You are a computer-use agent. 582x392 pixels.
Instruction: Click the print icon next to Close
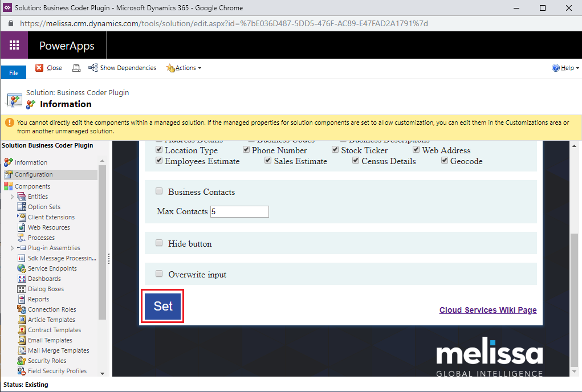[76, 68]
